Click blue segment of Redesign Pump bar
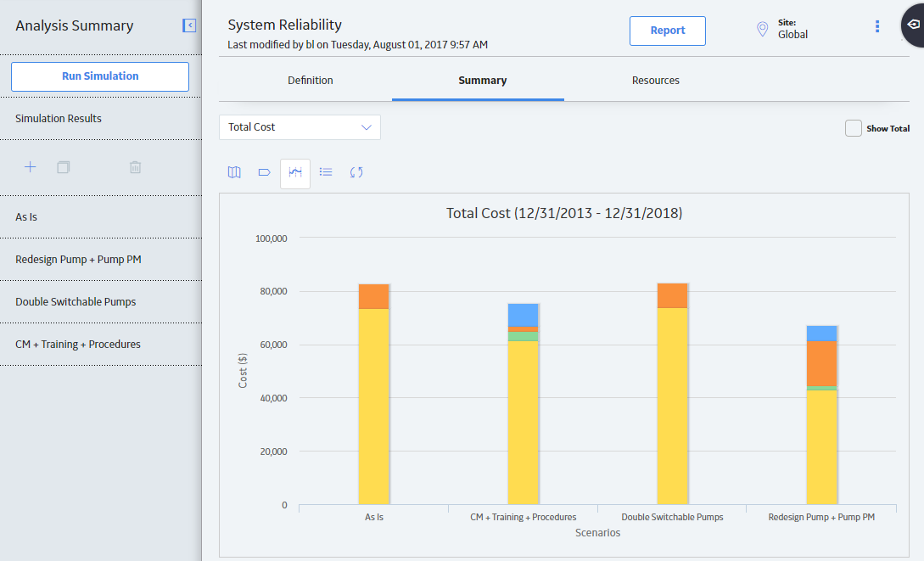The width and height of the screenshot is (924, 561). click(x=821, y=334)
